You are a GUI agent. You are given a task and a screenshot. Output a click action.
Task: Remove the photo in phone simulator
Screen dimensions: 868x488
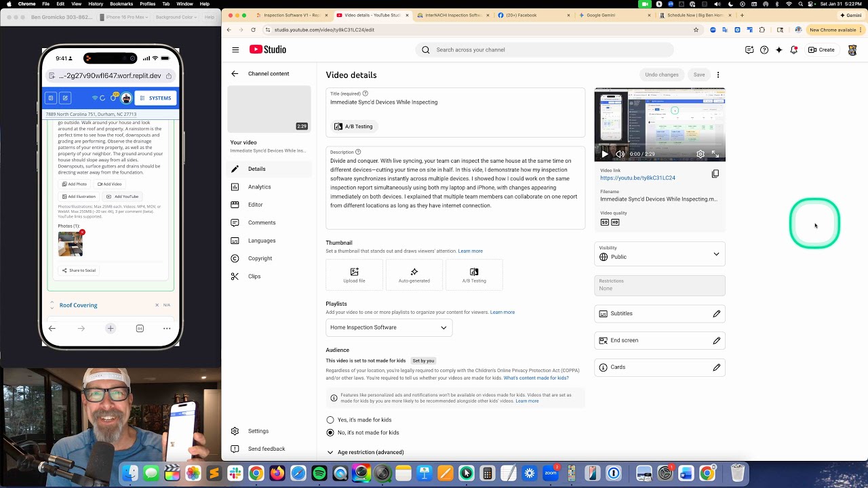82,232
